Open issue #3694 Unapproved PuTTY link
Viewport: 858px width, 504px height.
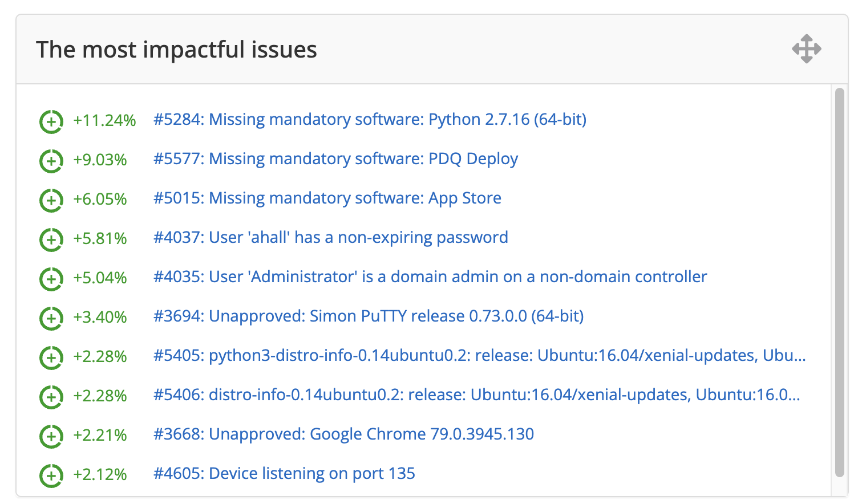click(x=368, y=316)
